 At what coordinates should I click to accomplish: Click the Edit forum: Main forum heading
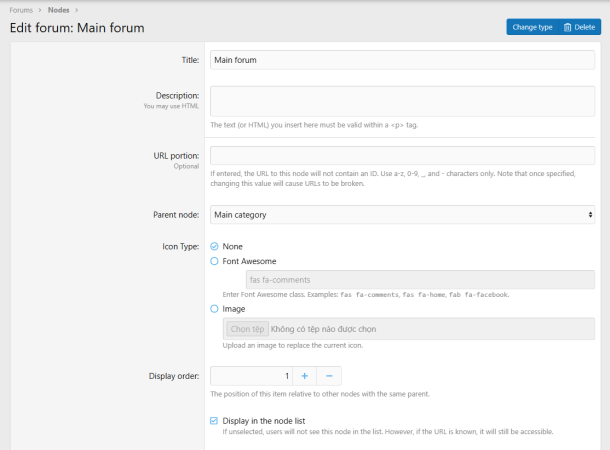tap(77, 28)
